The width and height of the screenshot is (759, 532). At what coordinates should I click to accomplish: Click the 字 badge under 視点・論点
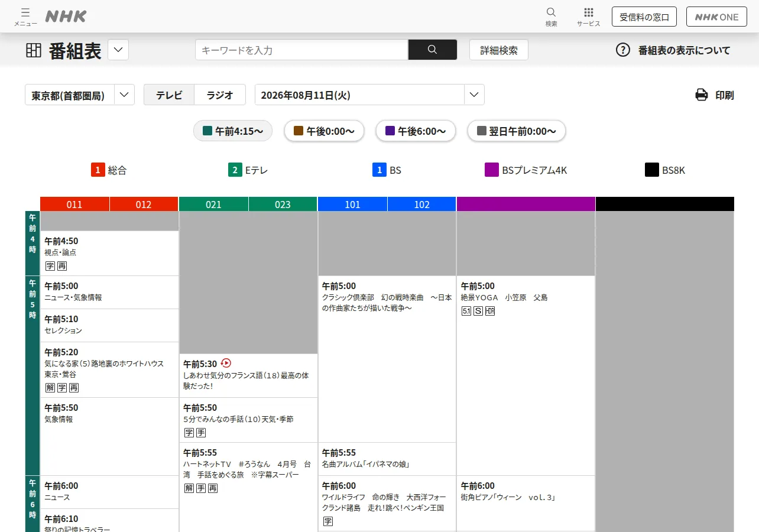[x=50, y=266]
